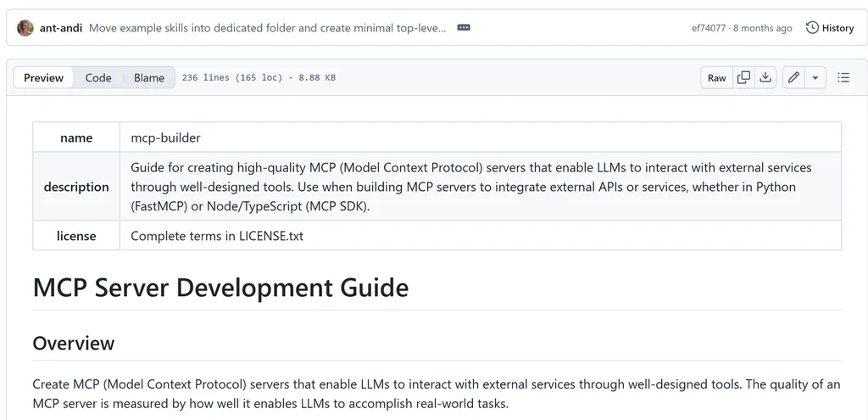Switch to the Blame tab
The image size is (868, 420).
[x=149, y=77]
